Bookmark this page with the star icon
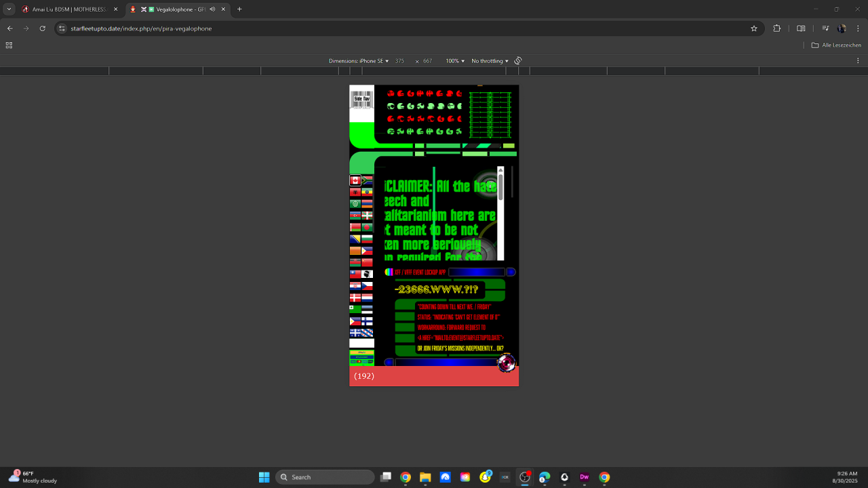 [x=753, y=28]
